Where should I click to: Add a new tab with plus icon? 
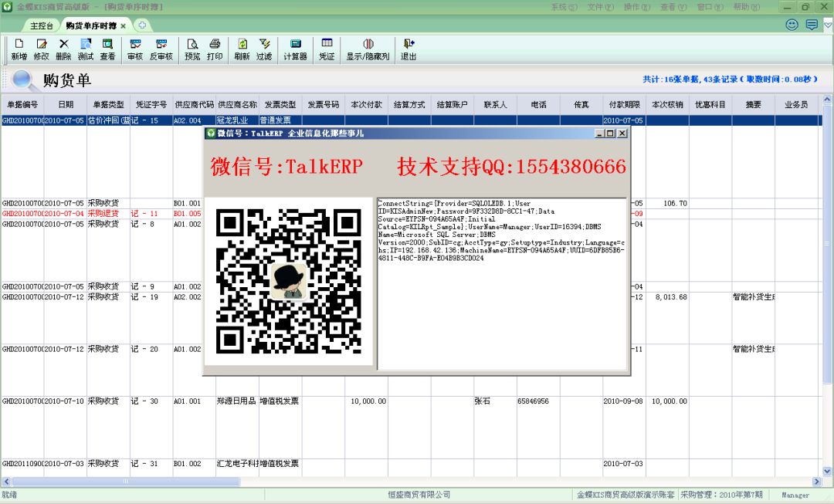point(142,25)
